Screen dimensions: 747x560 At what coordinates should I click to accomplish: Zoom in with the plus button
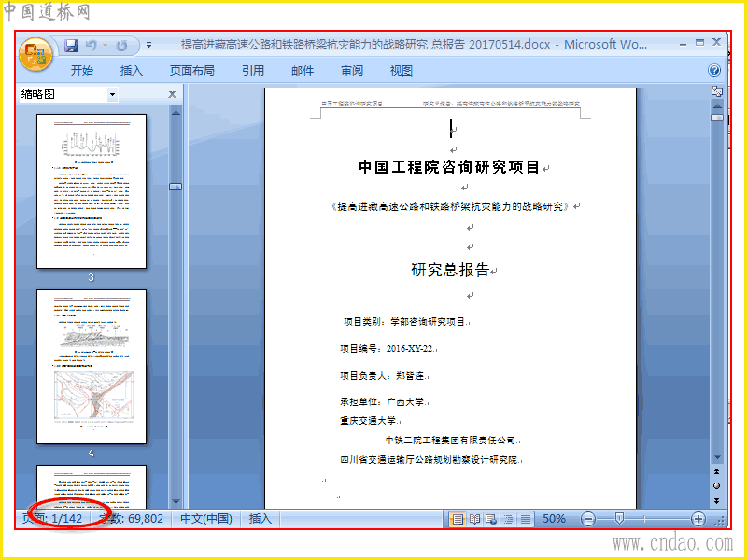point(698,519)
